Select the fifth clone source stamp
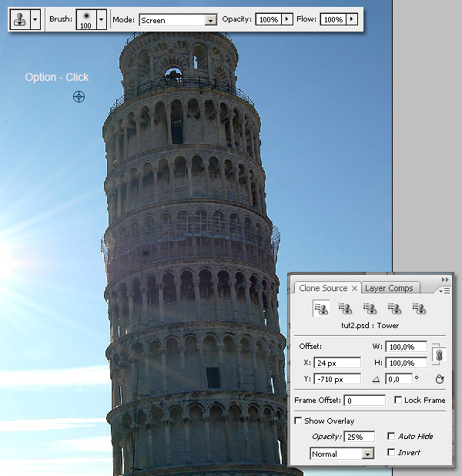Viewport: 462px width, 476px height. (419, 309)
